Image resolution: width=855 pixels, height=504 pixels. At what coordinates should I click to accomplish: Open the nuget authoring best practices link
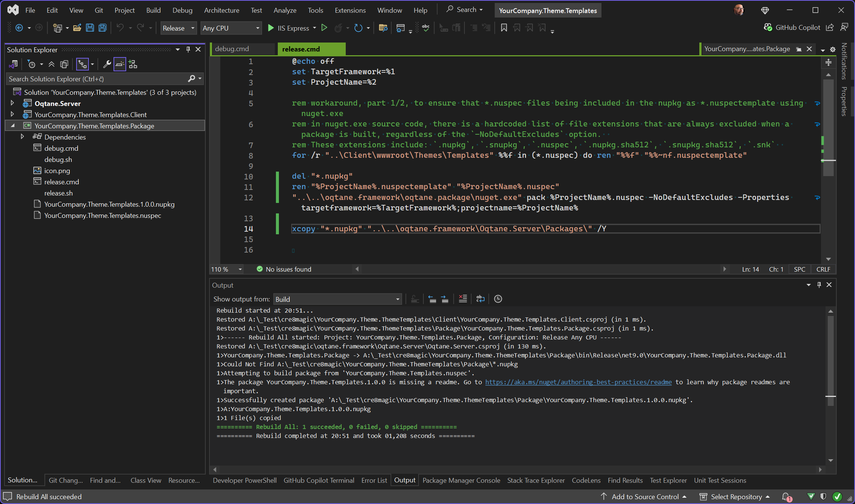pyautogui.click(x=578, y=382)
